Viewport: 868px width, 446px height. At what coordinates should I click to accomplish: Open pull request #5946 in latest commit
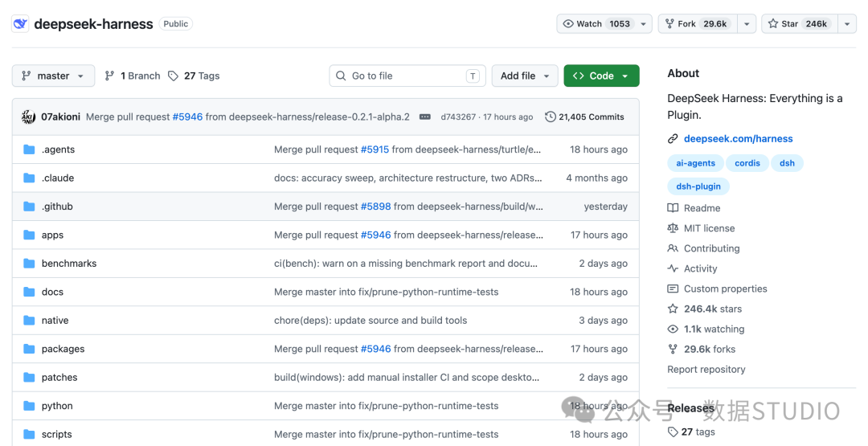187,117
